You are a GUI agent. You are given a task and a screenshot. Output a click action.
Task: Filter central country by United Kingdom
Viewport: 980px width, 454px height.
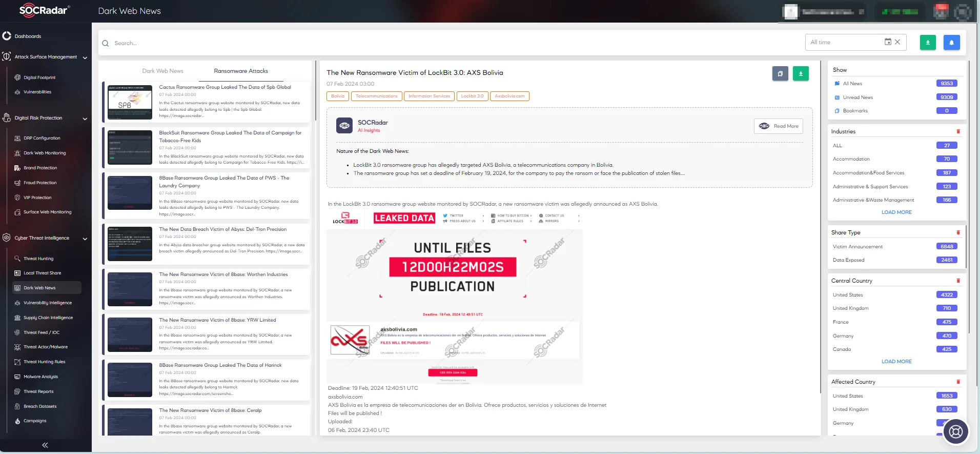click(851, 309)
